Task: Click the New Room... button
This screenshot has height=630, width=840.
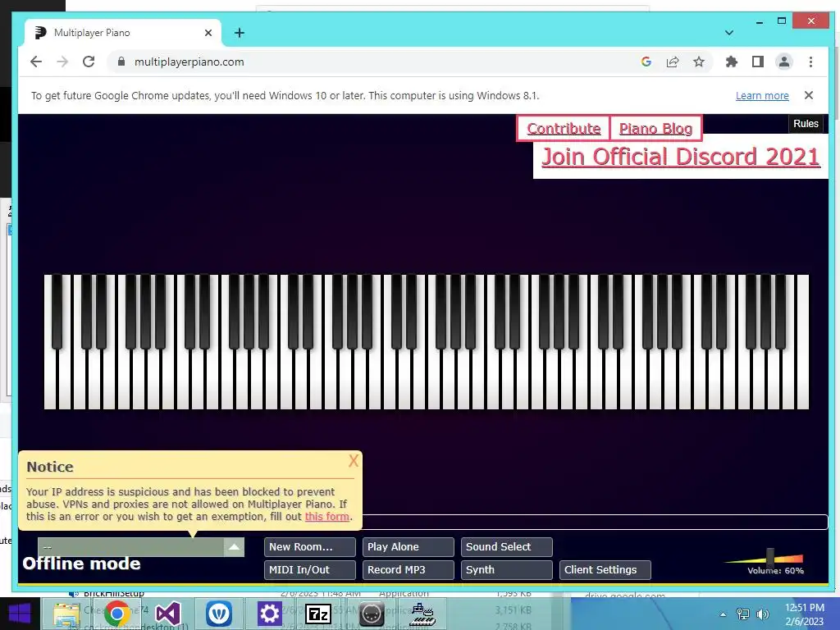Action: click(x=309, y=547)
